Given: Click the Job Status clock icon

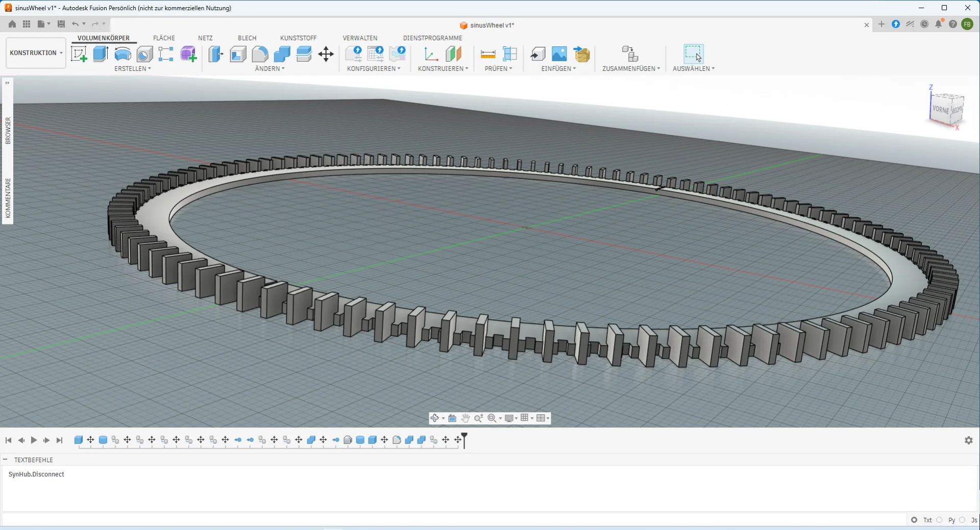Looking at the screenshot, I should point(924,24).
